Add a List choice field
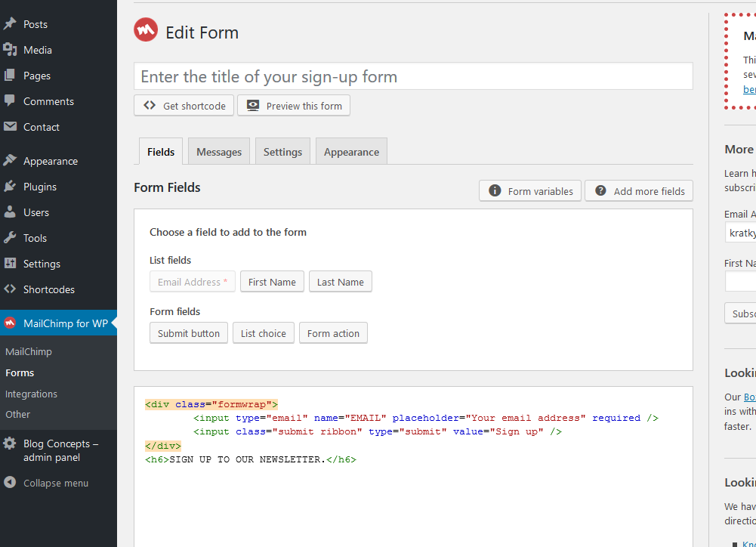 [263, 333]
